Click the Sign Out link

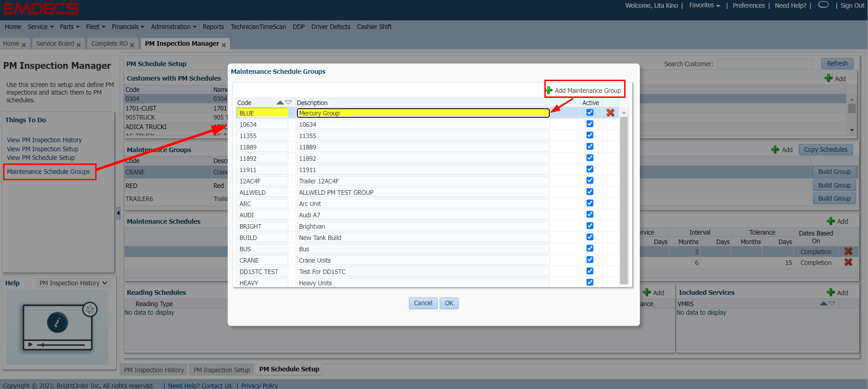point(852,5)
